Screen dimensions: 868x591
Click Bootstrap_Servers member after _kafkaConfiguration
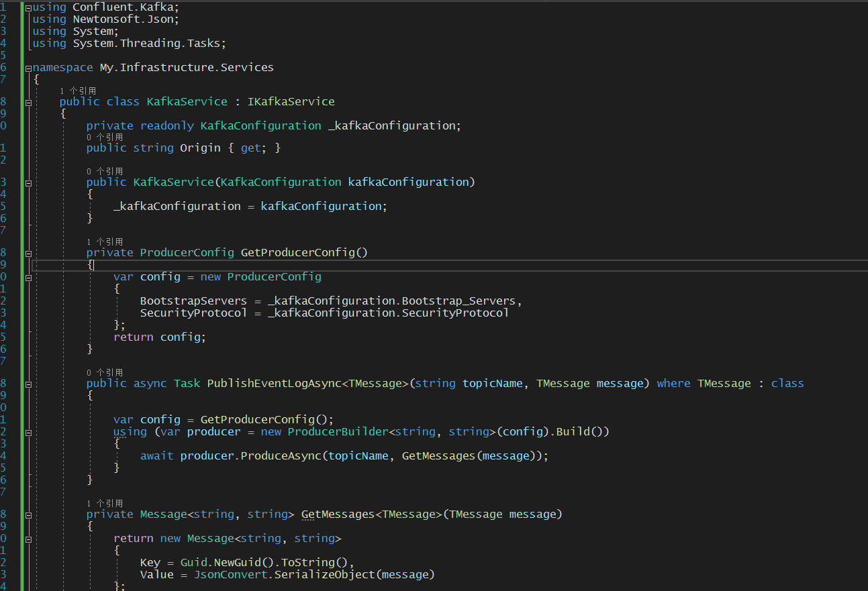[459, 301]
